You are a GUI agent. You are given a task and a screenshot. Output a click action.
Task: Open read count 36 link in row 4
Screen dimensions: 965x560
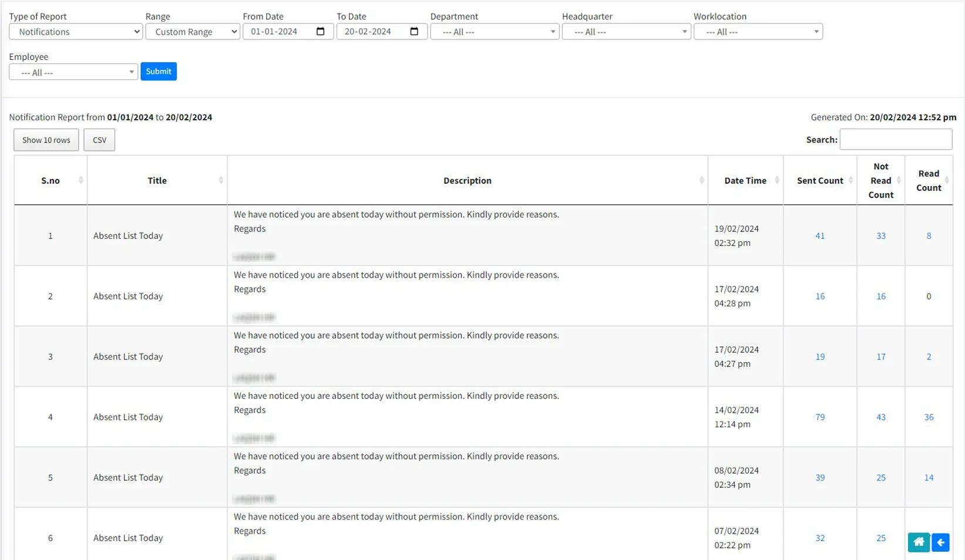(x=929, y=417)
